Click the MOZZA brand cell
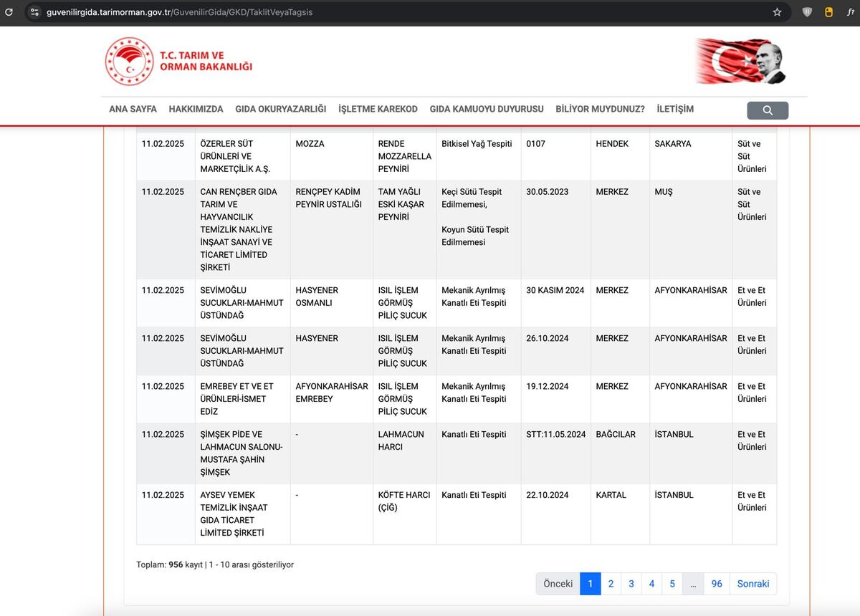860x616 pixels. (331, 157)
